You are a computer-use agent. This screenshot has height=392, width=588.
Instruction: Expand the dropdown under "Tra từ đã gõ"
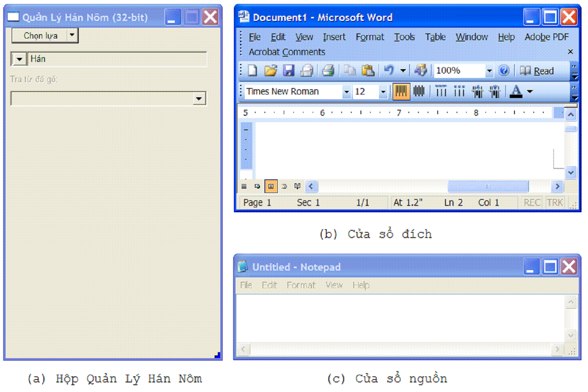(199, 99)
